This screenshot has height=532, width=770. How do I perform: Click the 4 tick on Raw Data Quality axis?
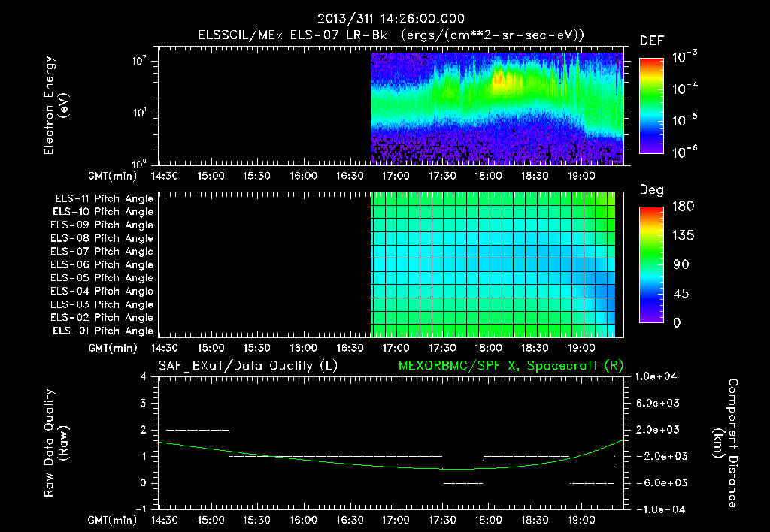pyautogui.click(x=143, y=376)
